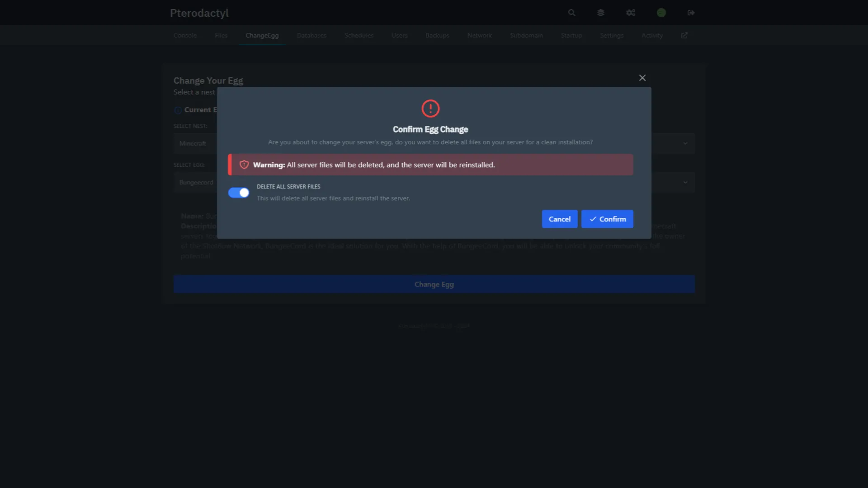Click external link icon in nav bar
This screenshot has width=868, height=488.
tap(684, 35)
